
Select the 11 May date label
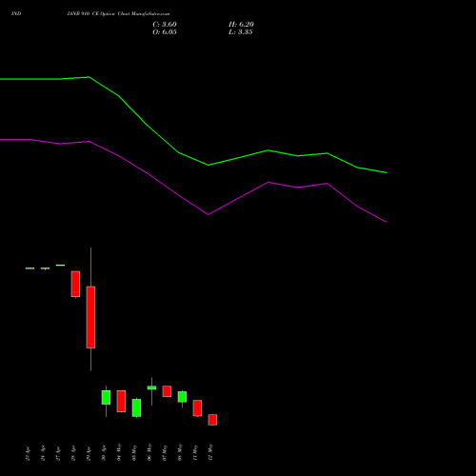pos(195,453)
